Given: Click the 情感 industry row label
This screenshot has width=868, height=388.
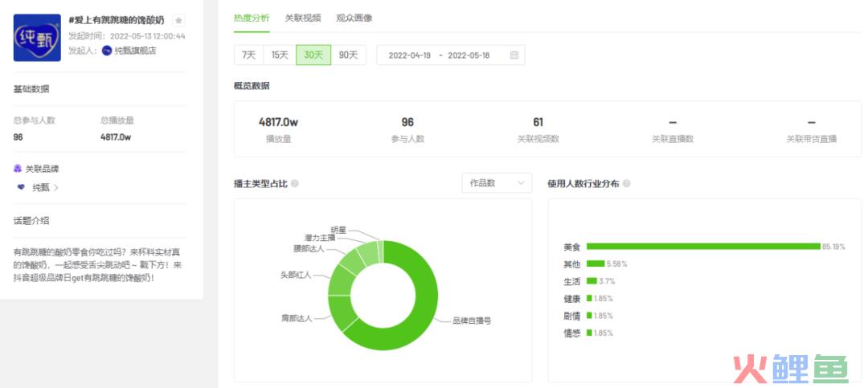Looking at the screenshot, I should (572, 333).
